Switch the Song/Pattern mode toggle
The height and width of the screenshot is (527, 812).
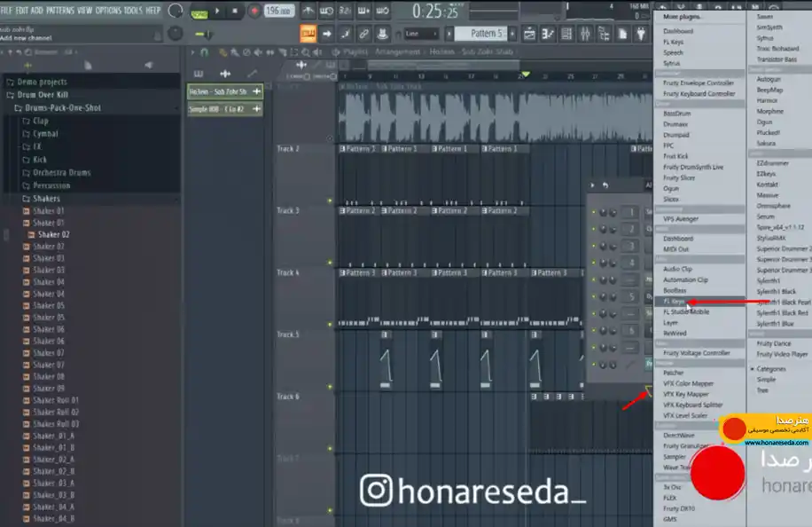pyautogui.click(x=199, y=14)
